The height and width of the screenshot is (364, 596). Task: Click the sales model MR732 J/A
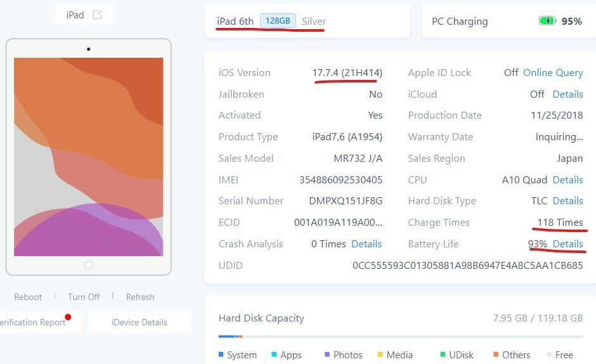[x=358, y=159]
